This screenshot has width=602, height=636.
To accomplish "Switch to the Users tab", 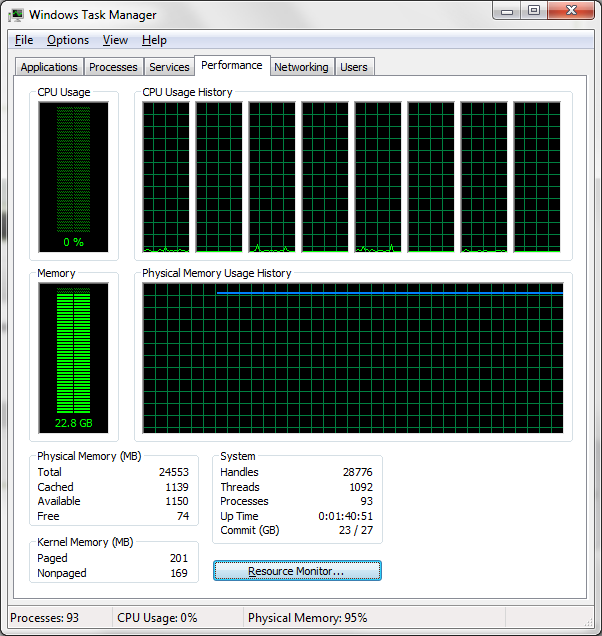I will tap(354, 67).
